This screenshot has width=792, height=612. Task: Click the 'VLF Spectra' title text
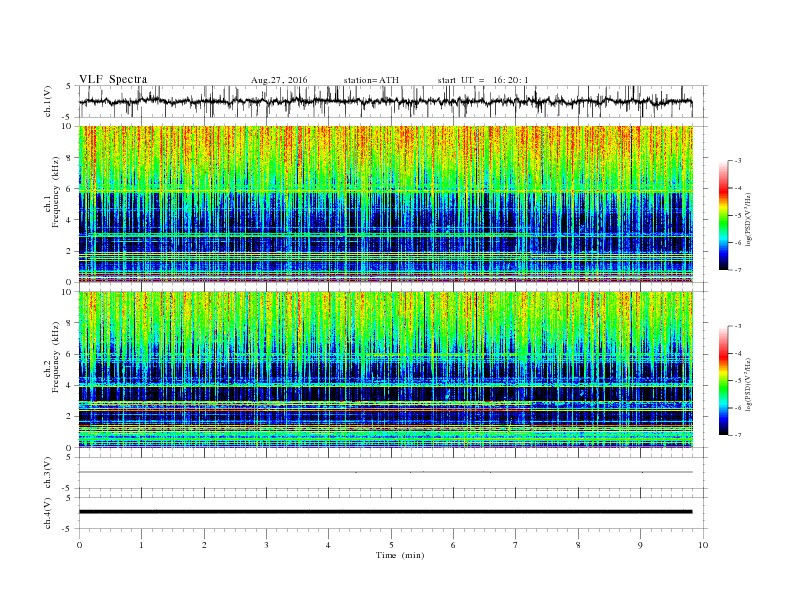[x=113, y=79]
